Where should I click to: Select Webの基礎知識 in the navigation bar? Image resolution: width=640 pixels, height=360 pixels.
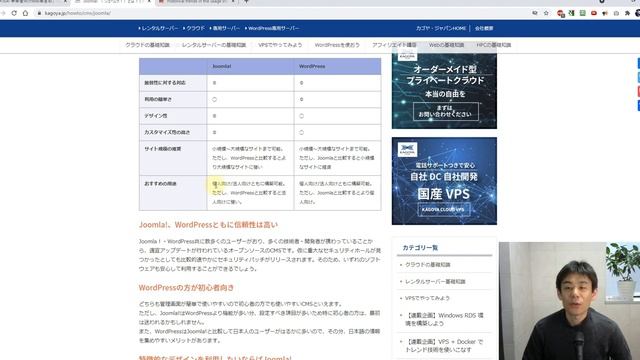pyautogui.click(x=447, y=45)
